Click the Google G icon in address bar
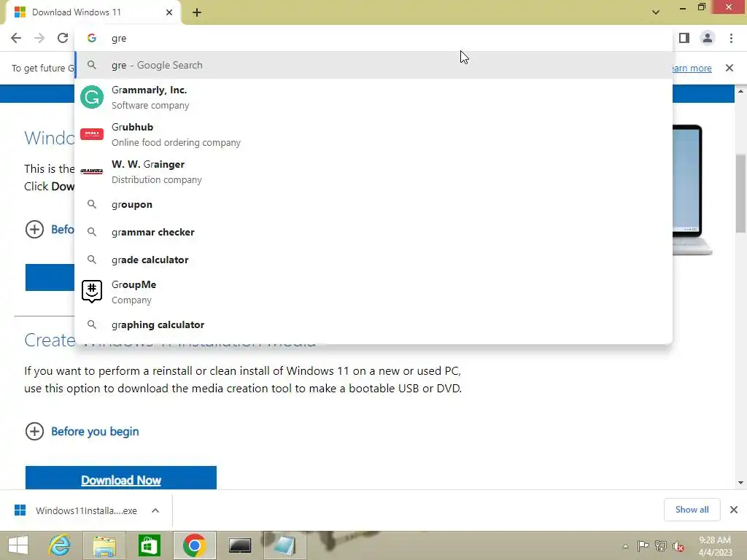Viewport: 747px width, 560px height. (92, 38)
